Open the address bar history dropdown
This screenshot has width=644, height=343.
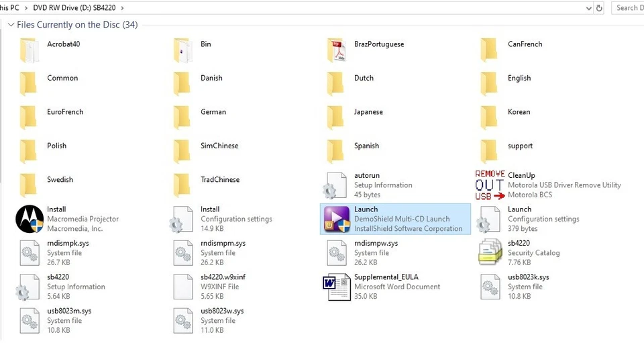point(588,8)
